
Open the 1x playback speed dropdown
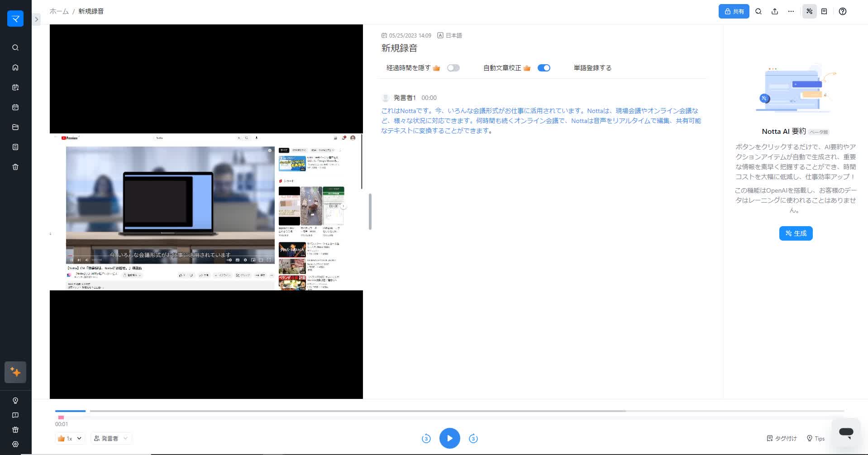pos(70,438)
